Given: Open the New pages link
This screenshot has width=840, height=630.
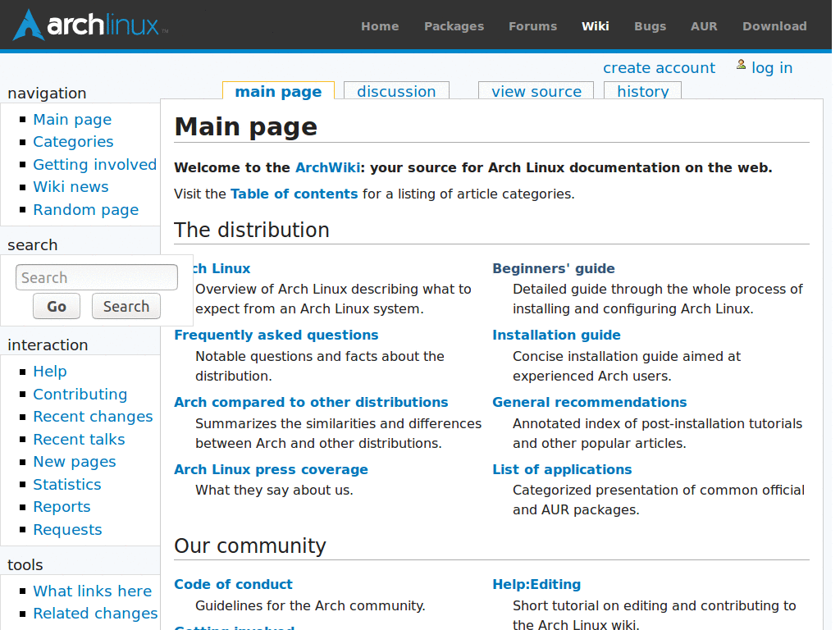Looking at the screenshot, I should (75, 462).
